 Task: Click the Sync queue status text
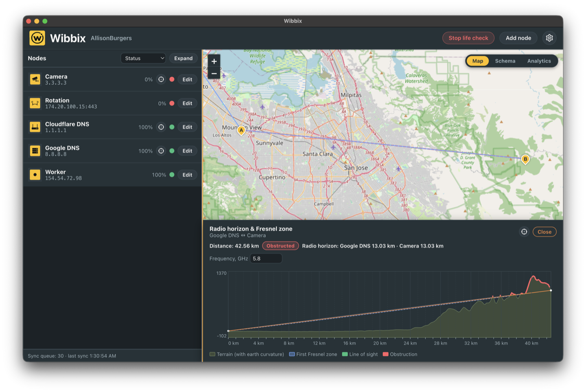72,356
